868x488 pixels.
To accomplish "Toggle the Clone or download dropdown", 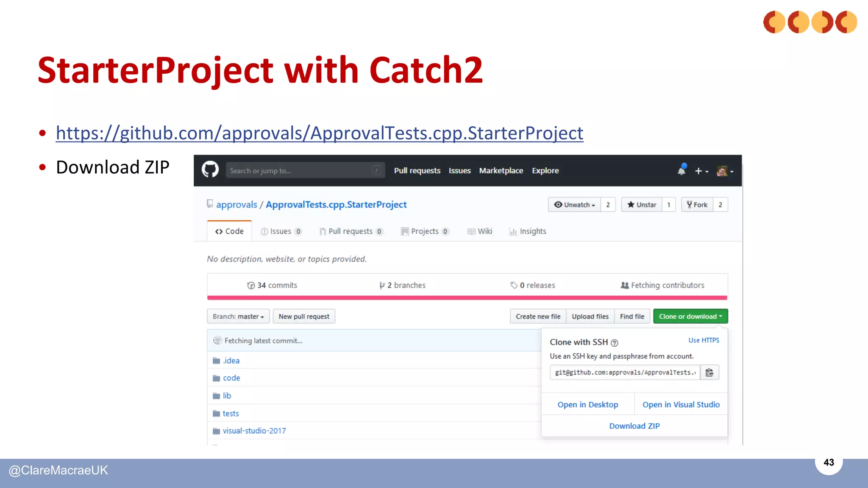I will tap(690, 316).
